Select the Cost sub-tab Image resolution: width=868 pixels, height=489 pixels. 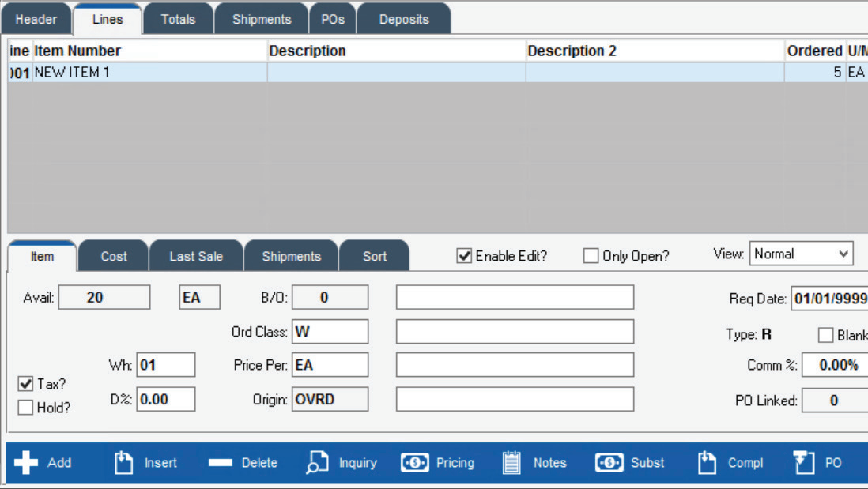point(113,255)
